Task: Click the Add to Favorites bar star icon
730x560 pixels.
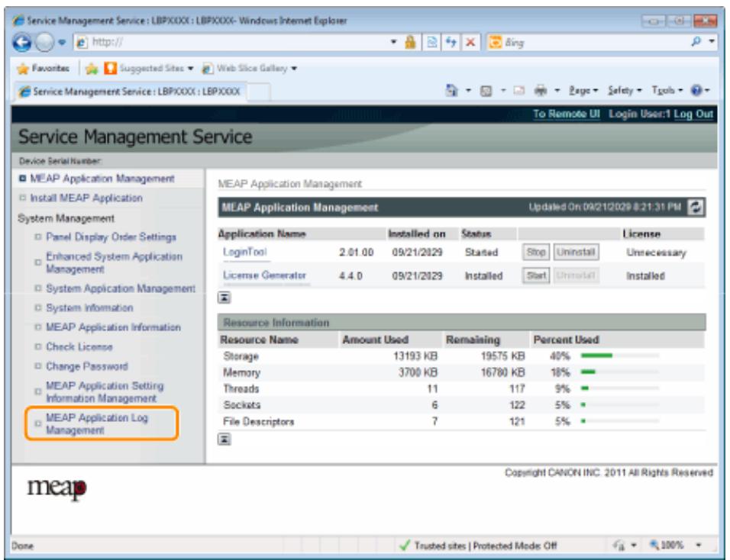Action: pos(92,69)
